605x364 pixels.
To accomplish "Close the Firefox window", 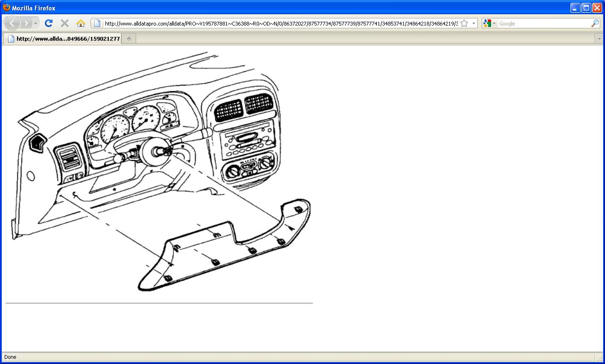I will (597, 8).
